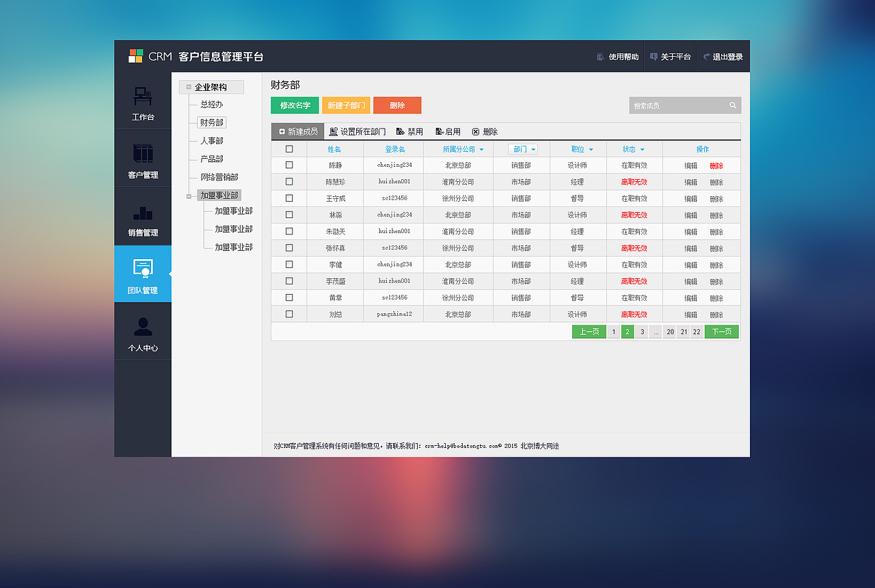Screen dimensions: 875x588
Task: Click the yellow 新建子部门 button
Action: pyautogui.click(x=346, y=105)
